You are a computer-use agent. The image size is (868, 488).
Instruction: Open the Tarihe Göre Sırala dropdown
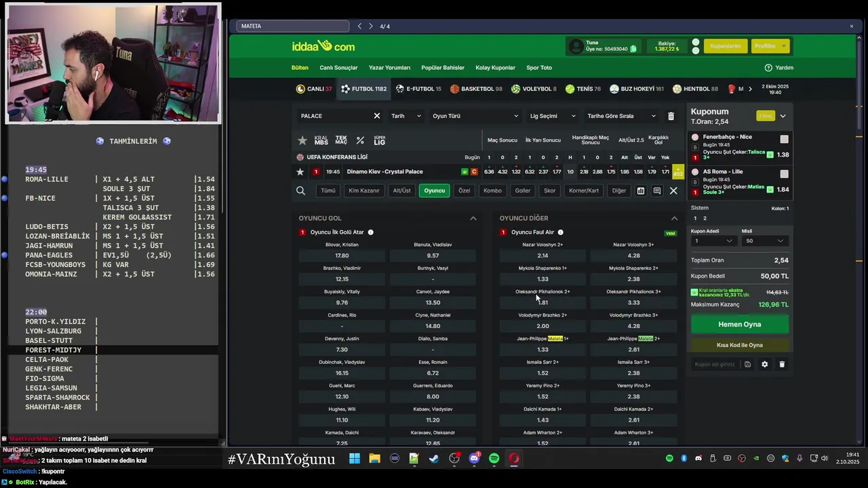[x=621, y=116]
